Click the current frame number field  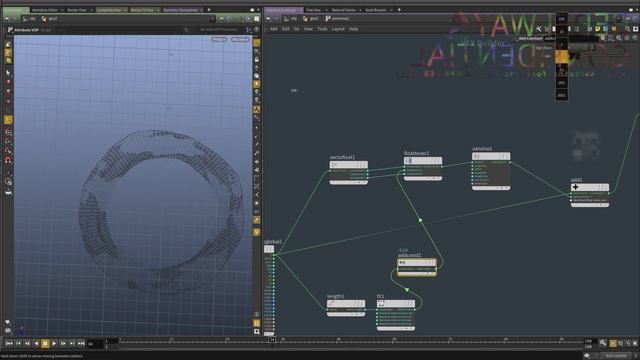[x=95, y=344]
